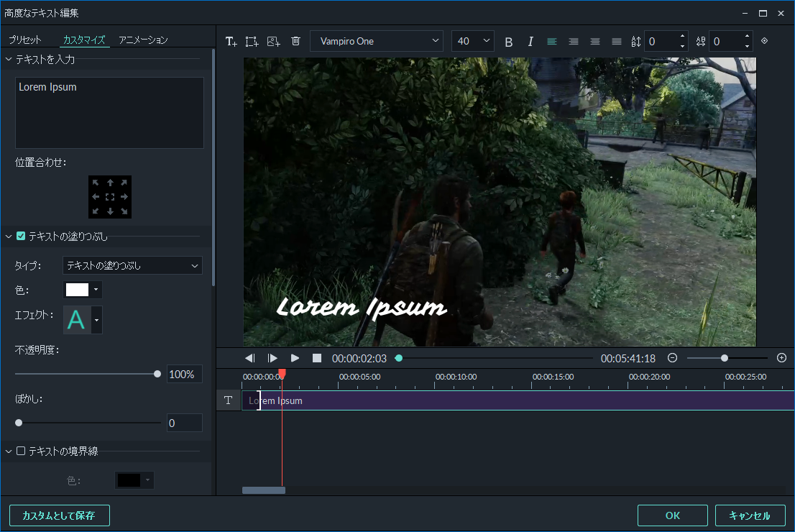
Task: Switch to the プリセット tab
Action: click(x=25, y=40)
